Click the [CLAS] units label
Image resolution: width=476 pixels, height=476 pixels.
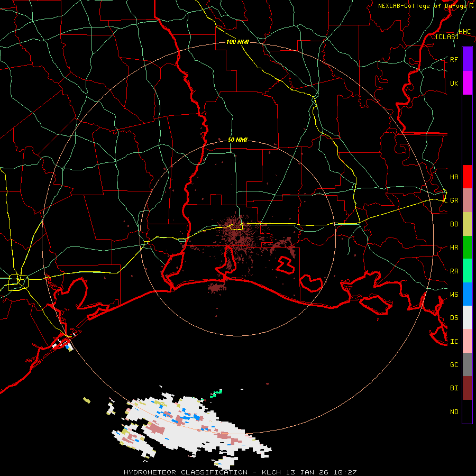tap(447, 36)
